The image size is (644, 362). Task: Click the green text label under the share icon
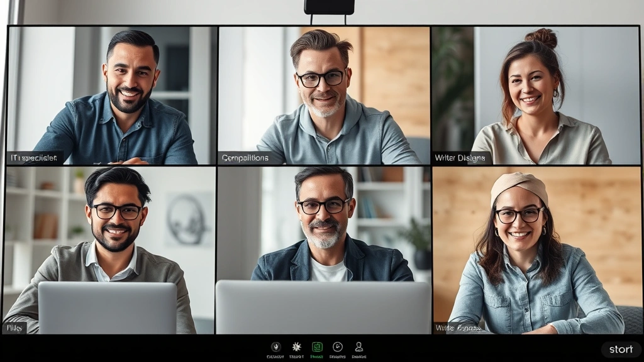pyautogui.click(x=317, y=356)
